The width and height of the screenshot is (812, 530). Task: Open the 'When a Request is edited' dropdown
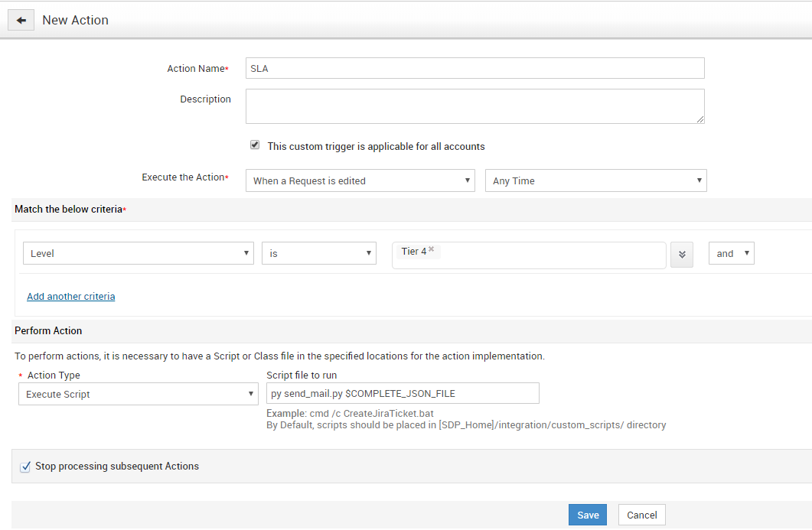pos(360,180)
